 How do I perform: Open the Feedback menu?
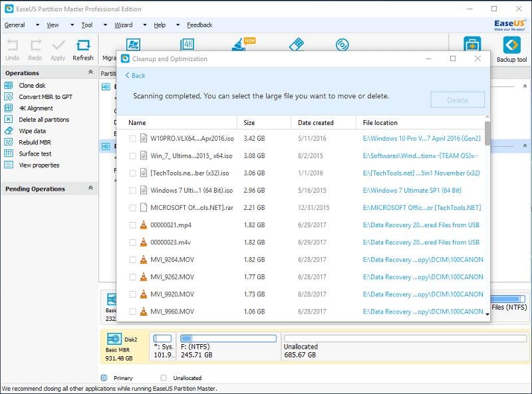tap(199, 25)
